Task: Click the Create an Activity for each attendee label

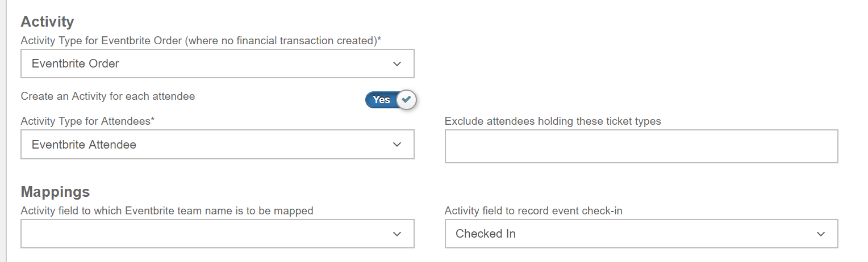Action: point(108,96)
